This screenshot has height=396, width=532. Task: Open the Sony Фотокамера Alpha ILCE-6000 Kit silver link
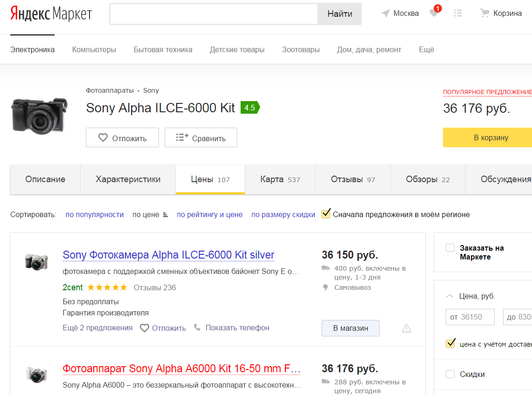[168, 255]
